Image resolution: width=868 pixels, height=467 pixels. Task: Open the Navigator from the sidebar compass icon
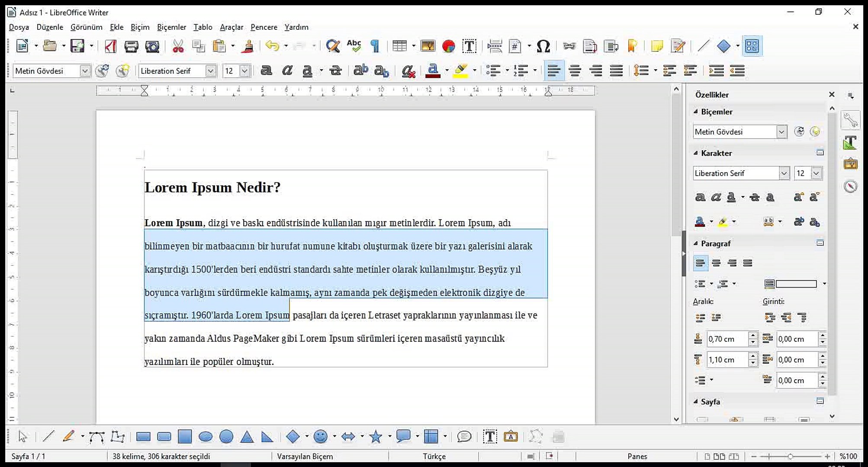[x=850, y=186]
